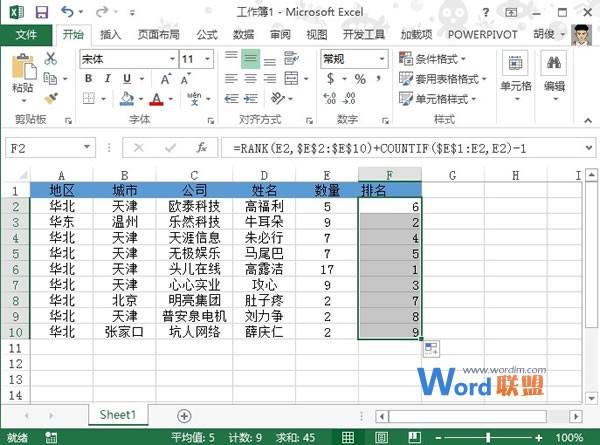Image resolution: width=600 pixels, height=445 pixels.
Task: Click the Save icon in quick access toolbar
Action: click(41, 11)
